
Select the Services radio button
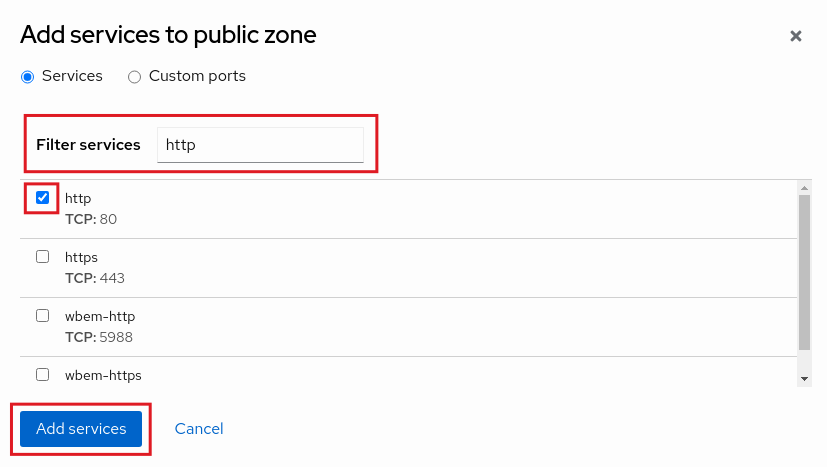tap(28, 76)
